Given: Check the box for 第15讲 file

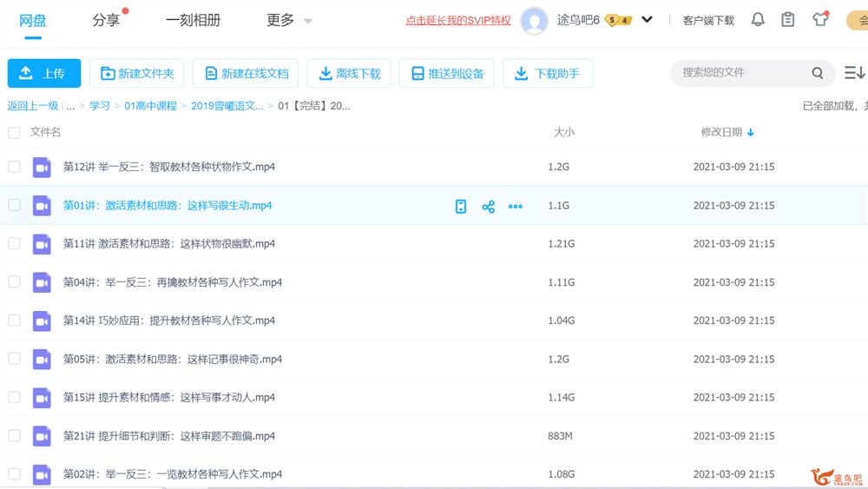Looking at the screenshot, I should (14, 397).
